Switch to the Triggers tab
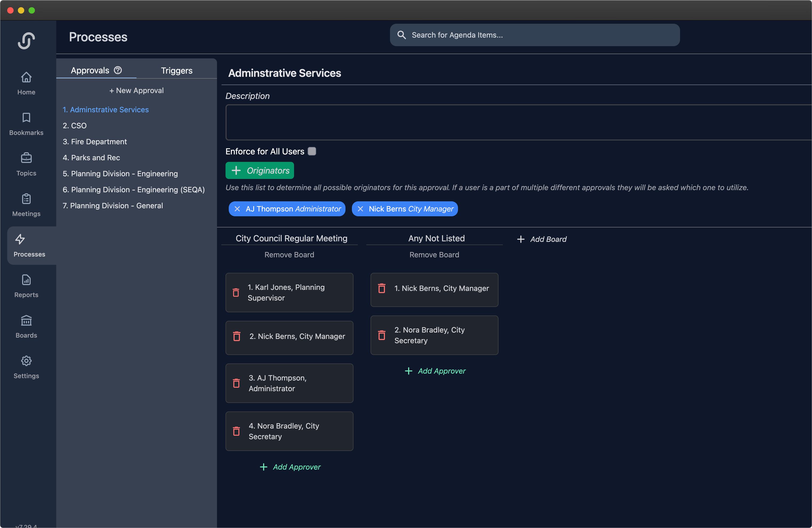Screen dimensions: 812x528 (x=176, y=71)
